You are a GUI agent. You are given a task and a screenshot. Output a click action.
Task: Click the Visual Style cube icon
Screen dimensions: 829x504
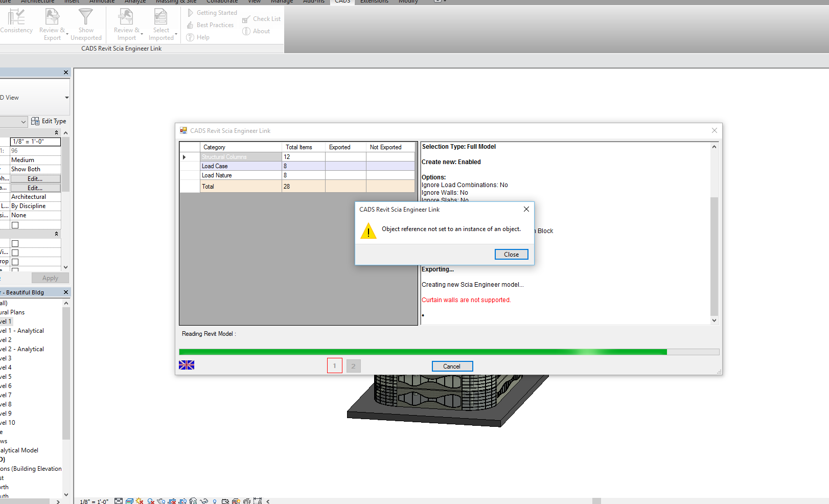coord(129,501)
